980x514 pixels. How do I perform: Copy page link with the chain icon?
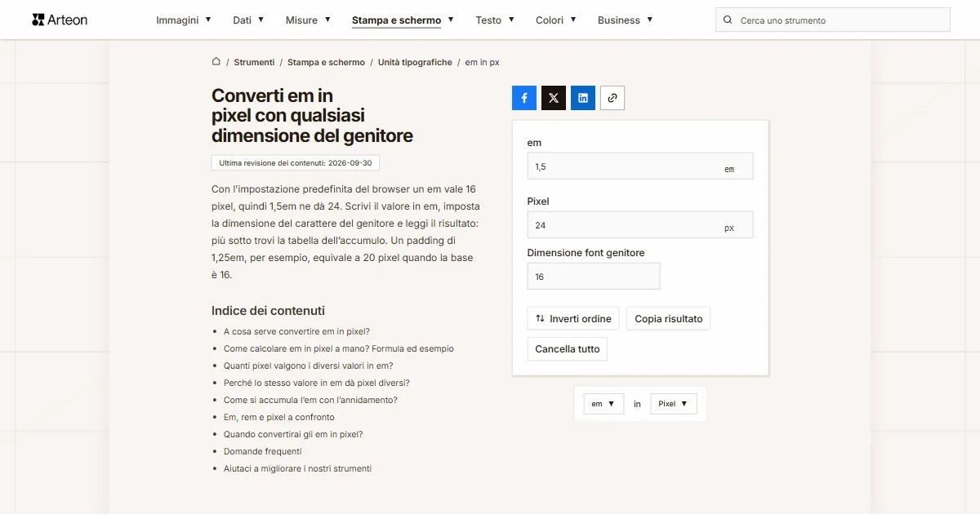click(x=612, y=98)
